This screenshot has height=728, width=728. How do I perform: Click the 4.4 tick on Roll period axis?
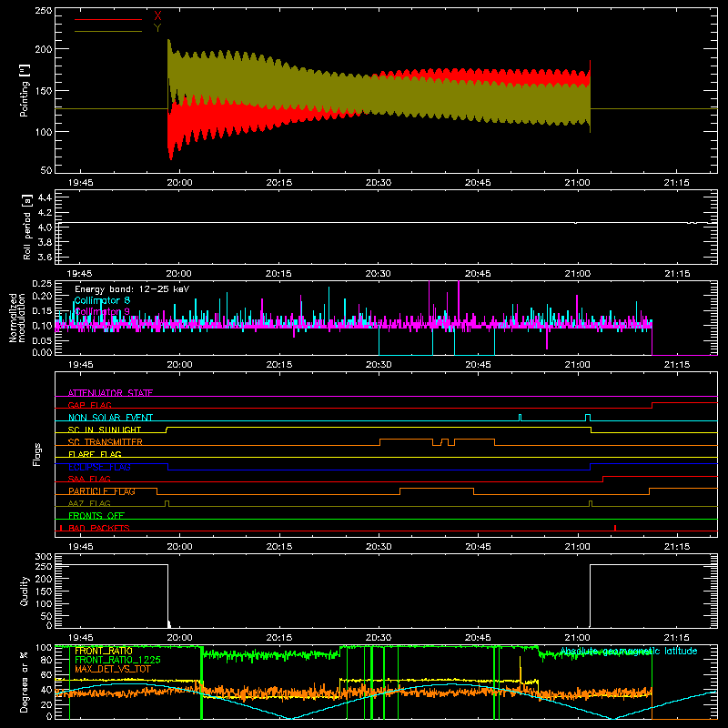(x=45, y=197)
